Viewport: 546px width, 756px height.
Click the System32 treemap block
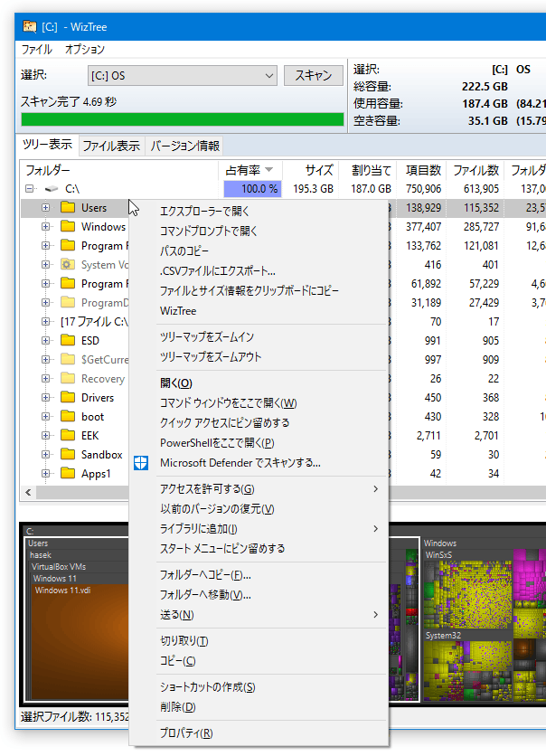(467, 666)
